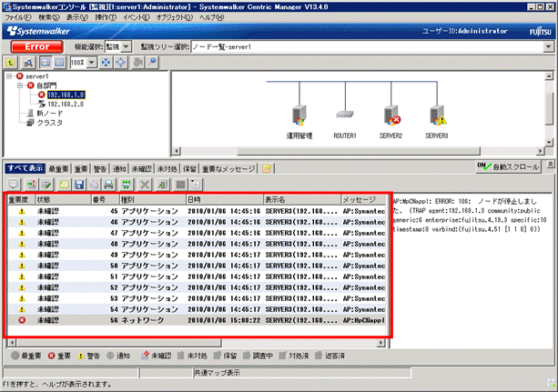This screenshot has height=392, width=558.
Task: Open the 表示(V) menu
Action: pyautogui.click(x=77, y=17)
